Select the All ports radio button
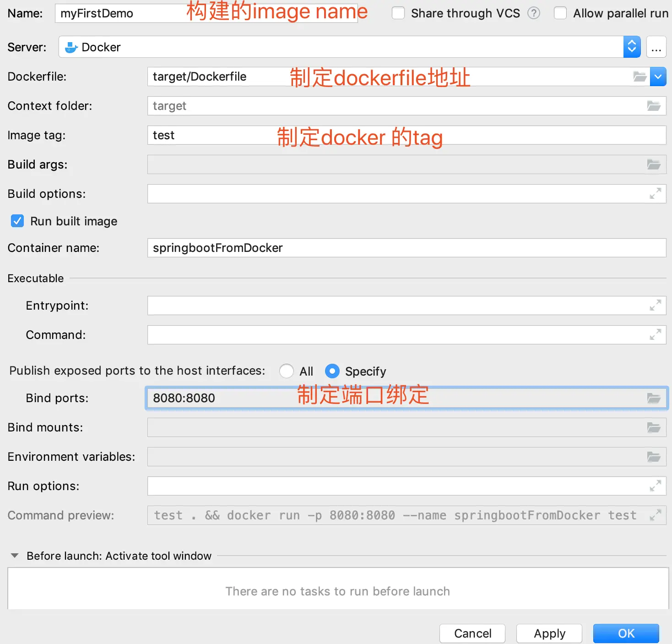Image resolution: width=672 pixels, height=644 pixels. click(x=287, y=371)
